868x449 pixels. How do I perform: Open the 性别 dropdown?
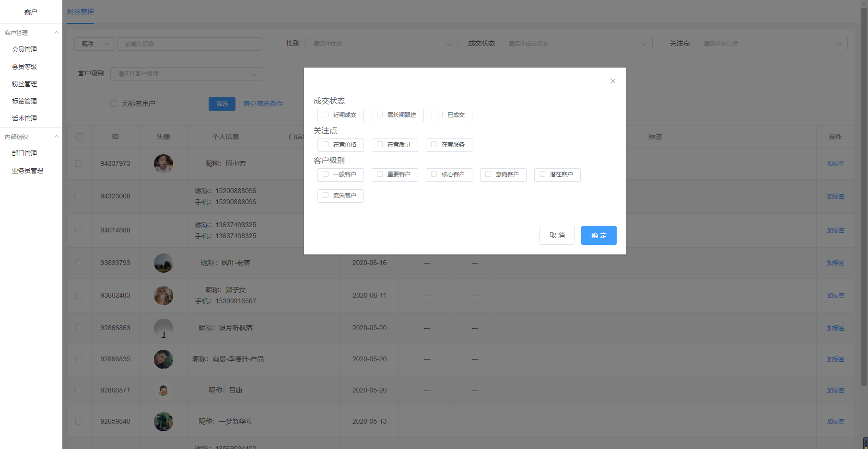381,44
